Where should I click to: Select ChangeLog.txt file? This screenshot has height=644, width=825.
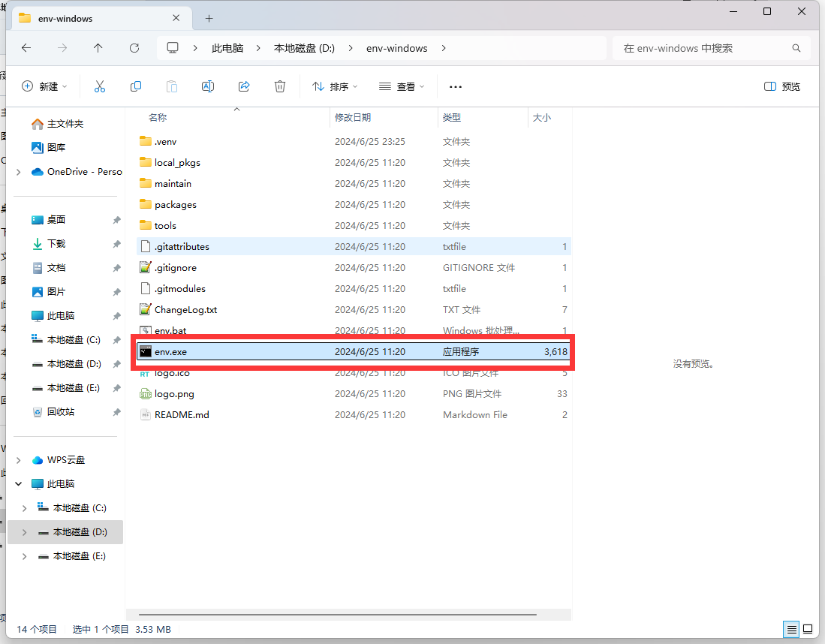pyautogui.click(x=354, y=310)
